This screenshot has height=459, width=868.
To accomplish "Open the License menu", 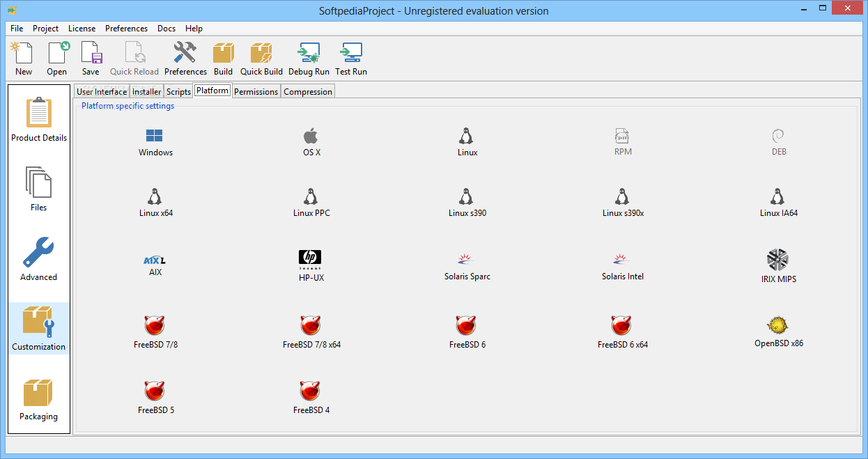I will 82,29.
